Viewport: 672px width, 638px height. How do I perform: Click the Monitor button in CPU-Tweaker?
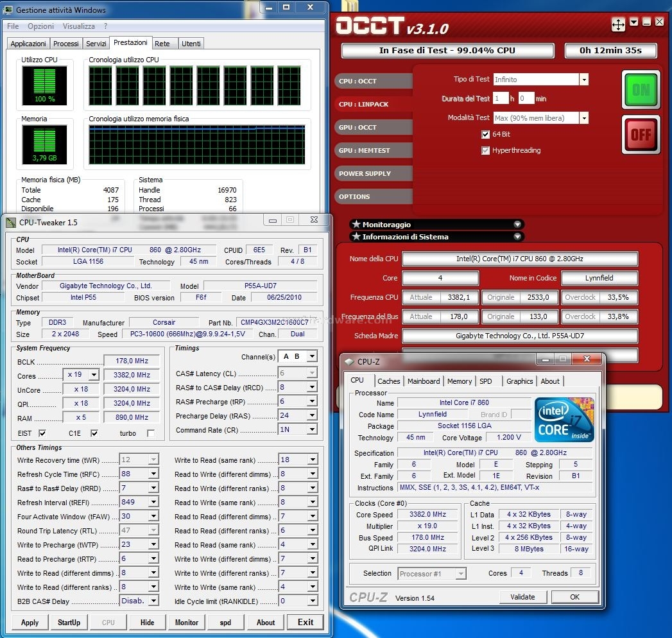tap(186, 622)
